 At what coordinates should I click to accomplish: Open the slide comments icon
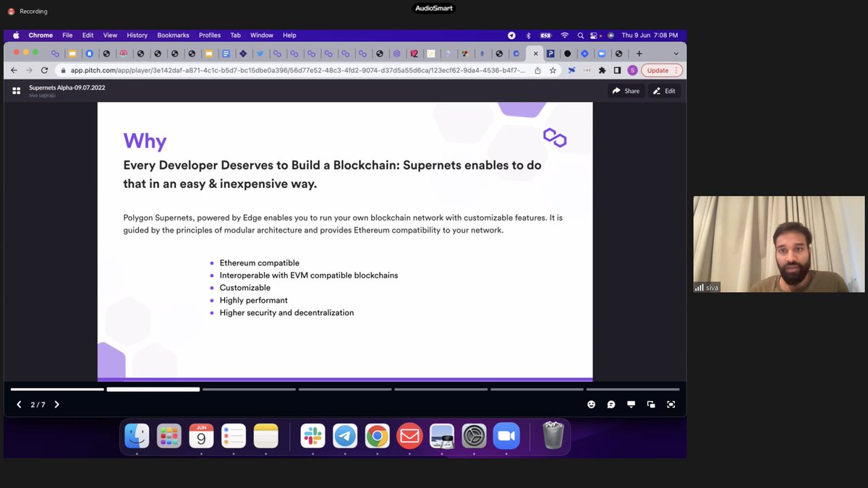pos(611,405)
